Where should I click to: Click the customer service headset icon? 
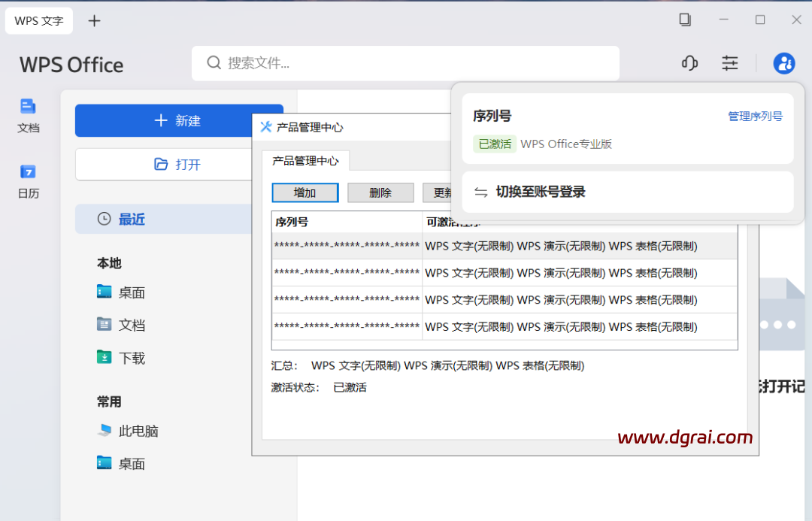click(689, 63)
